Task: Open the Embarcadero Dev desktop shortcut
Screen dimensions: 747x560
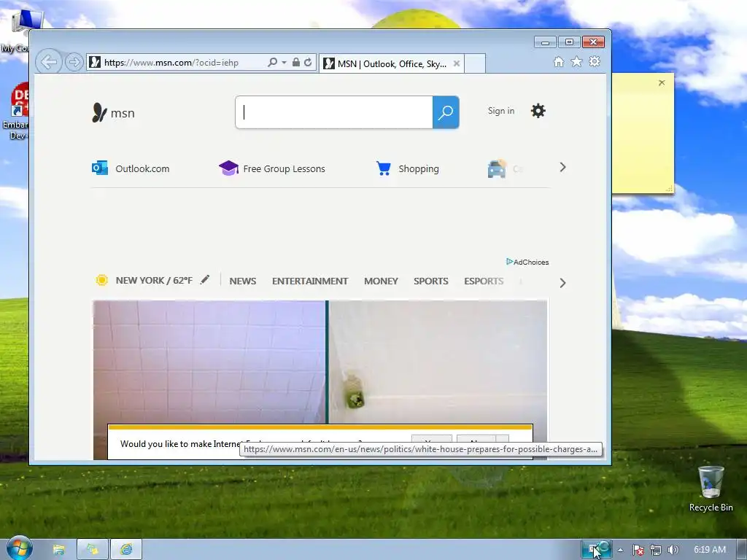Action: click(16, 112)
